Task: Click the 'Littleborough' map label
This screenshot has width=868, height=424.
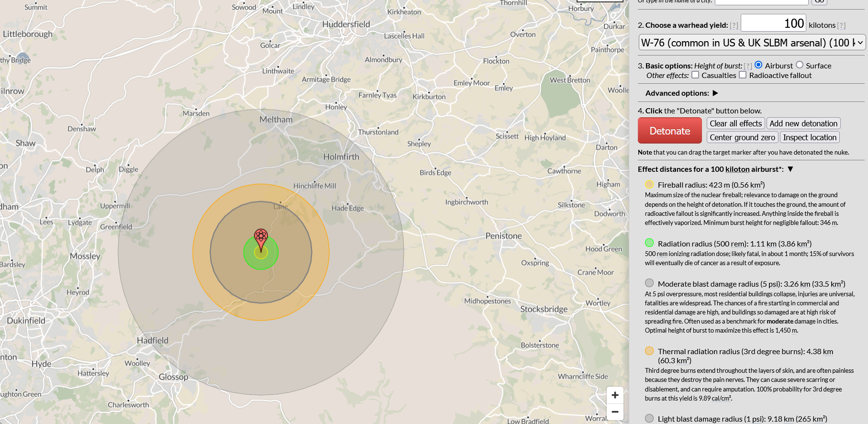Action: pos(28,34)
